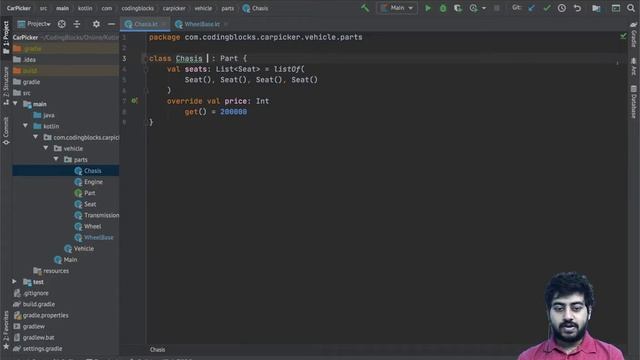
Task: Click the parts breadcrumb in navigation bar
Action: (x=227, y=8)
